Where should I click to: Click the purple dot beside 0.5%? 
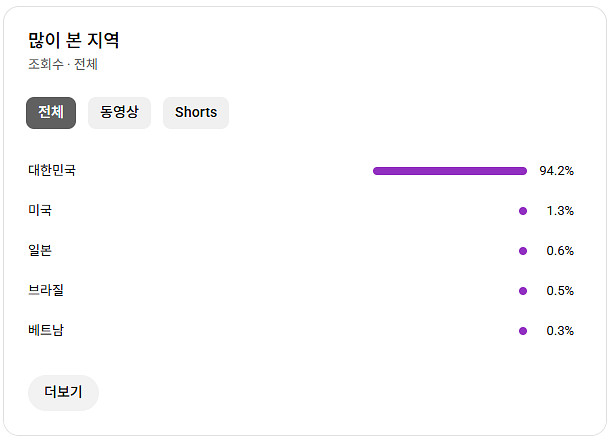(523, 291)
